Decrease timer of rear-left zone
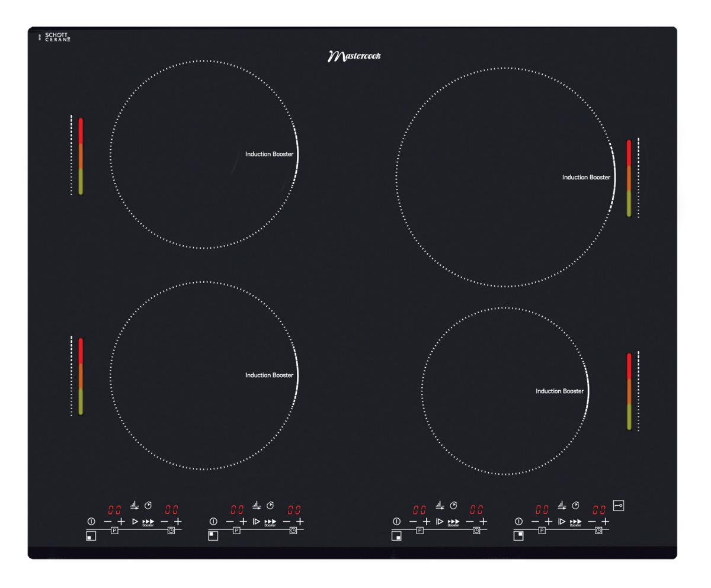Screen dimensions: 711x588 (x=286, y=522)
